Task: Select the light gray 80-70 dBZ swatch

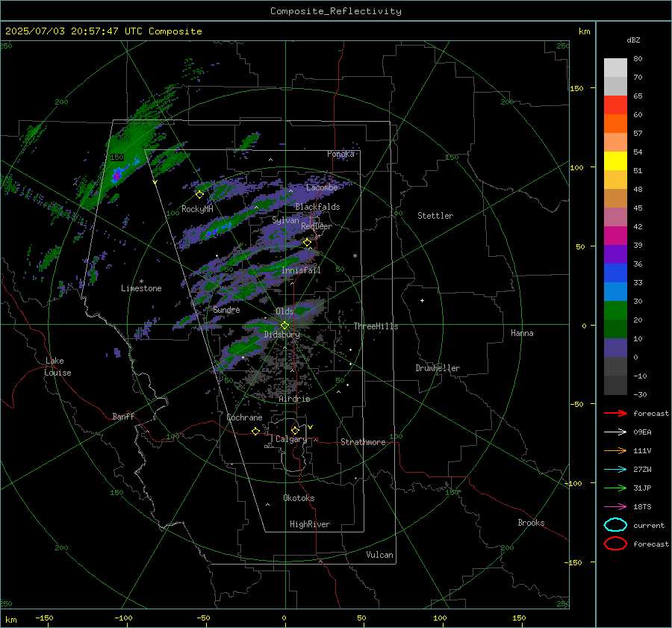Action: 615,68
